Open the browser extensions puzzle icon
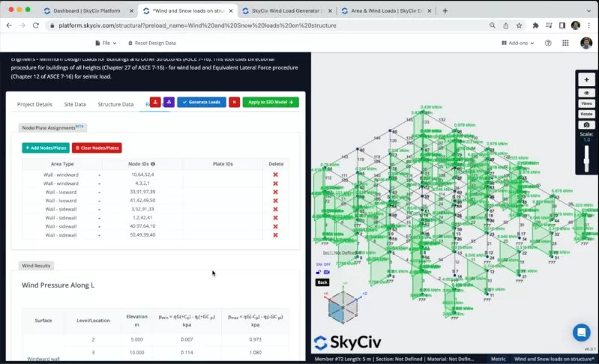599x364 pixels. pos(535,25)
